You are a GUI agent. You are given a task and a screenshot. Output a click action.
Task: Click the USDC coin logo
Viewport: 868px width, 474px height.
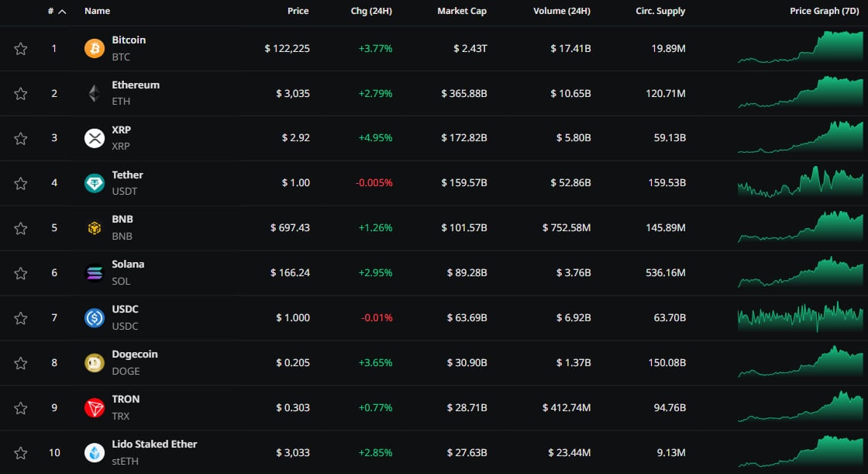[94, 317]
